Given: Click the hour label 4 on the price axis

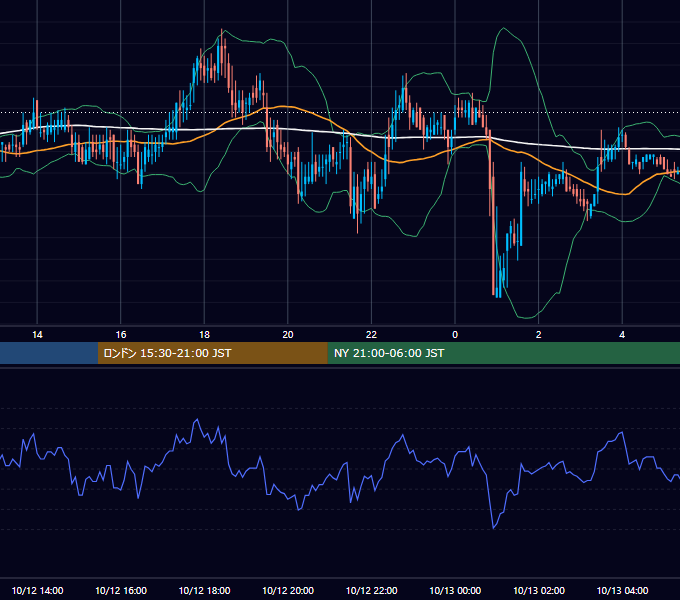Looking at the screenshot, I should tap(622, 335).
